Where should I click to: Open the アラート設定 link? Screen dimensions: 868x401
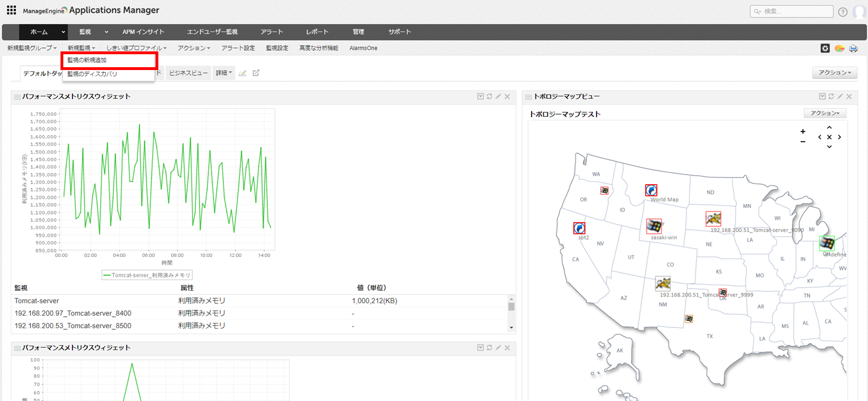click(x=238, y=49)
